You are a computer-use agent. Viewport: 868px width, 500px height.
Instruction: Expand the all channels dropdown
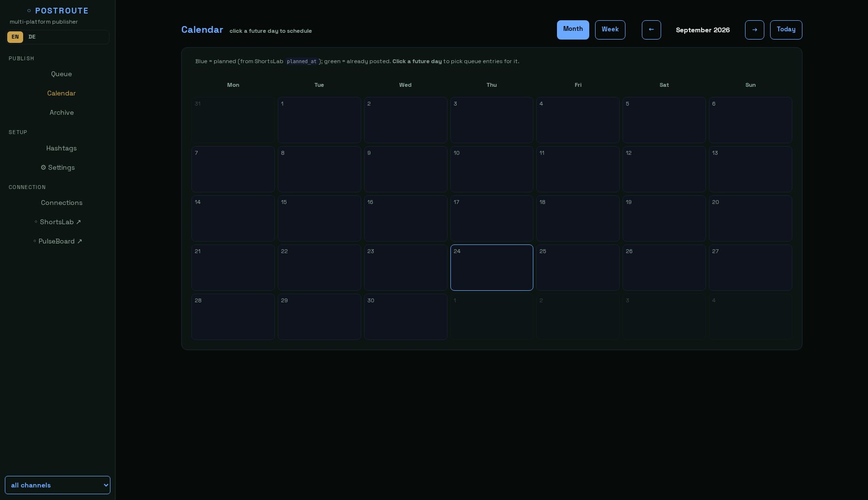[x=57, y=485]
